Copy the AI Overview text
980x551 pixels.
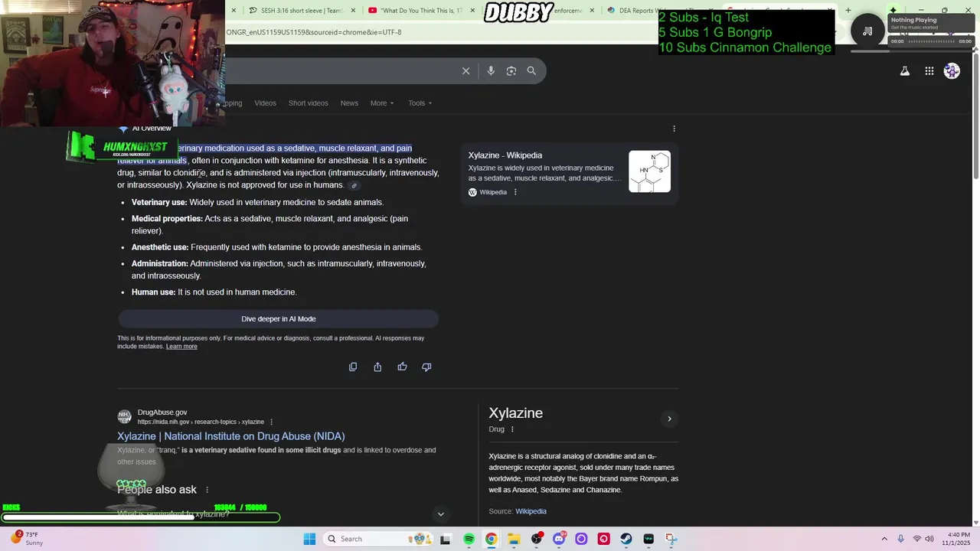pos(353,367)
